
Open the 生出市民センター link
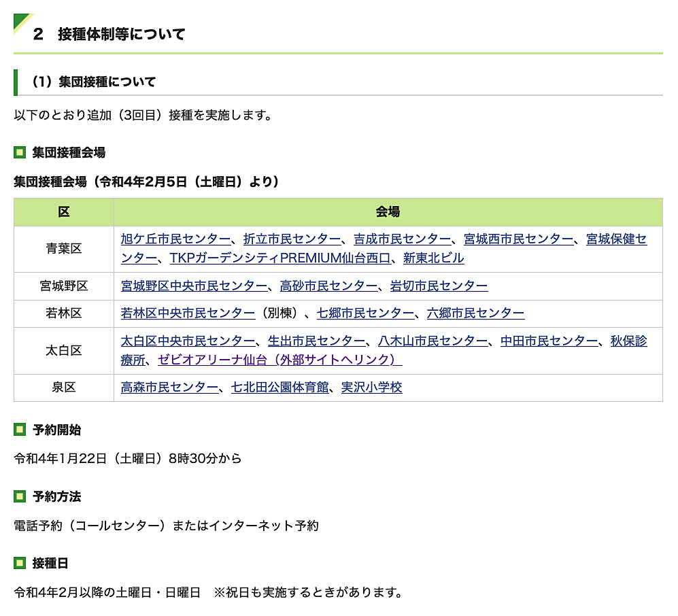click(316, 341)
